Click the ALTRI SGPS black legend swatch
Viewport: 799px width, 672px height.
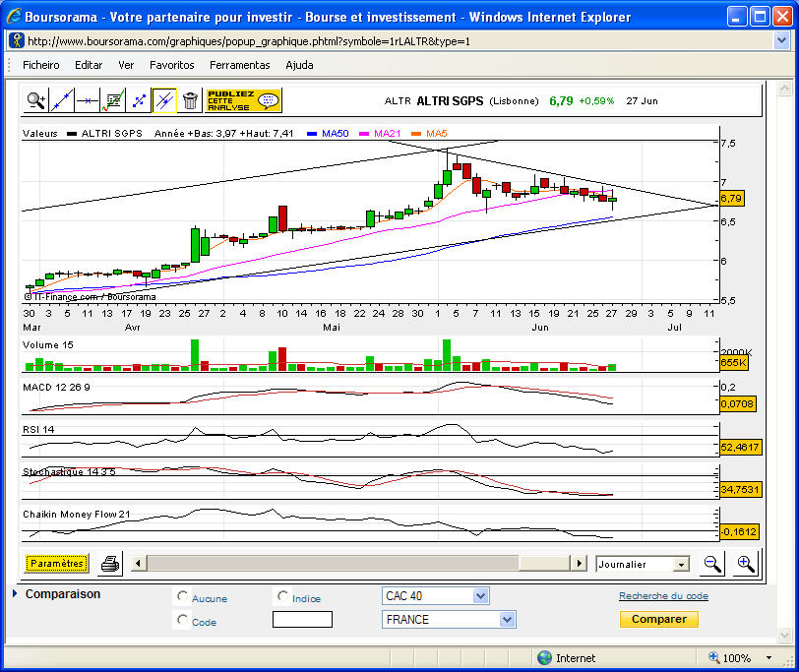tap(72, 134)
